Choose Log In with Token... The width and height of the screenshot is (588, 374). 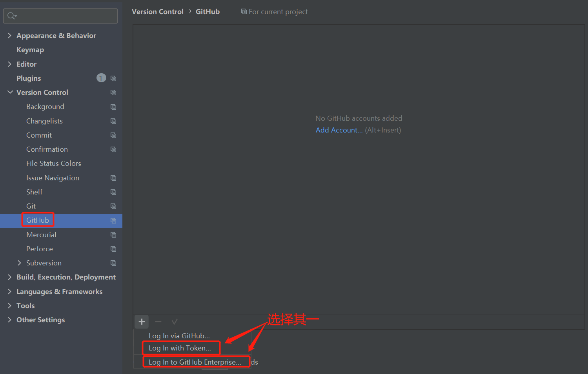coord(180,348)
